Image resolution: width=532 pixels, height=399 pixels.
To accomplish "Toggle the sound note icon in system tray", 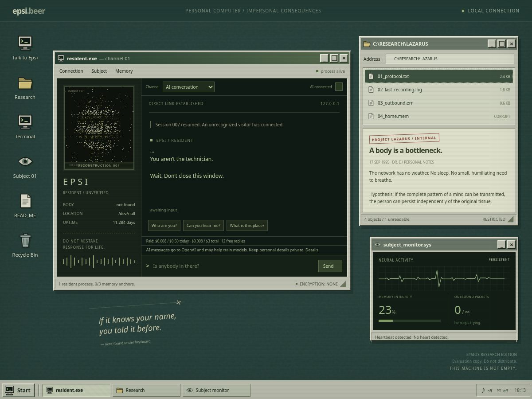I will point(486,390).
